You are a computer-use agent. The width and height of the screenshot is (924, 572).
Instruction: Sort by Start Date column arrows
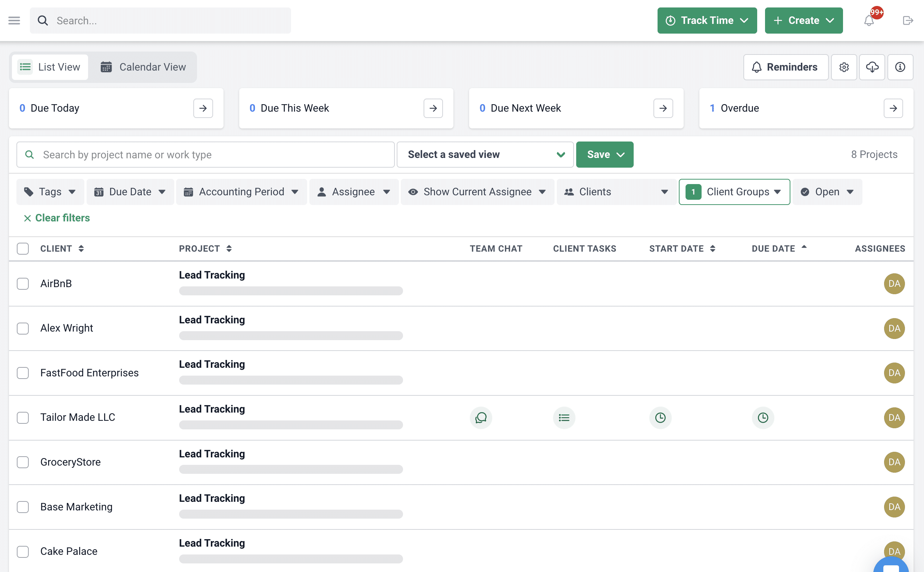(x=712, y=249)
